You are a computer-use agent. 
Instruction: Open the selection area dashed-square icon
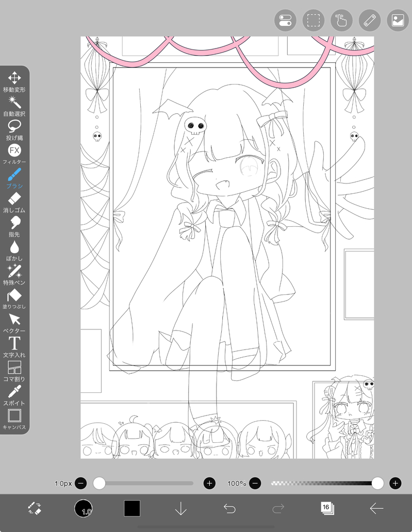pos(313,20)
